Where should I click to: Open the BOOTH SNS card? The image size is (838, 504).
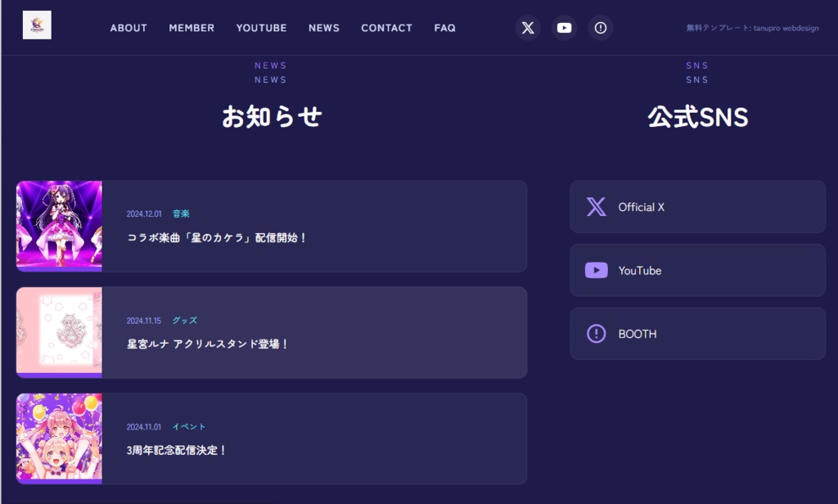(697, 333)
